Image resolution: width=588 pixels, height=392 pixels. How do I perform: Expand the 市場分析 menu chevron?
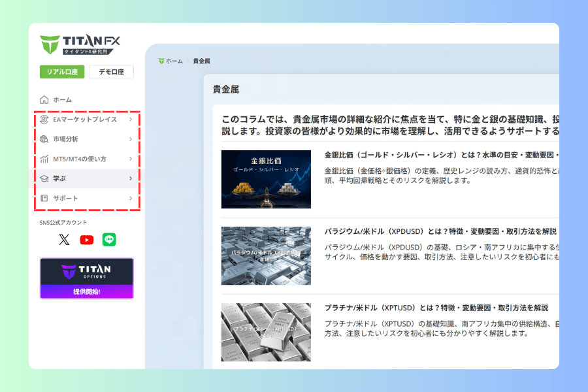[x=131, y=139]
